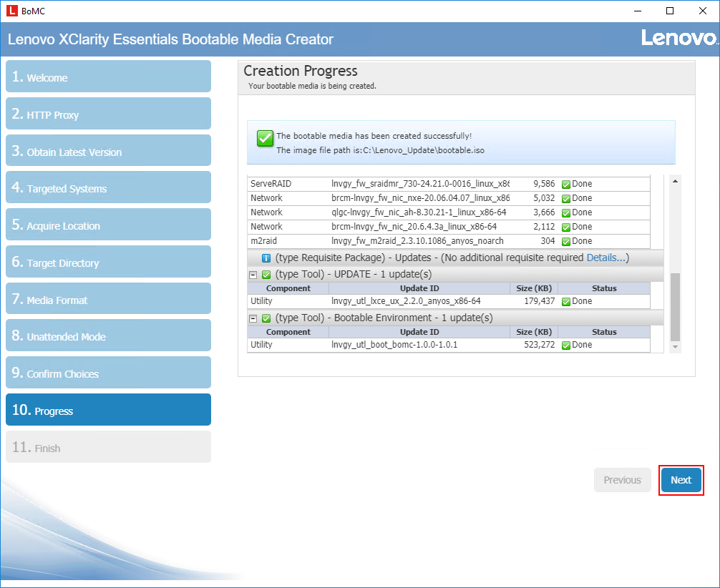
Task: Select the brcm-lnvgy_fw_nic_nxe update ID
Action: 420,198
